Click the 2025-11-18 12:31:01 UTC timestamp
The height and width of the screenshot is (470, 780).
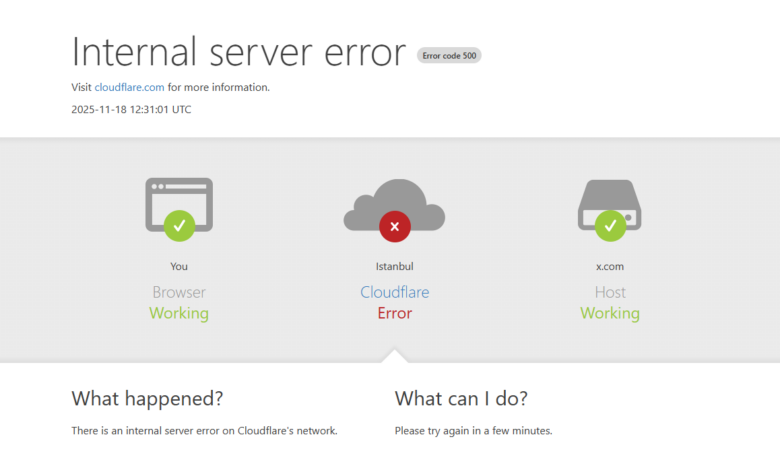[131, 109]
